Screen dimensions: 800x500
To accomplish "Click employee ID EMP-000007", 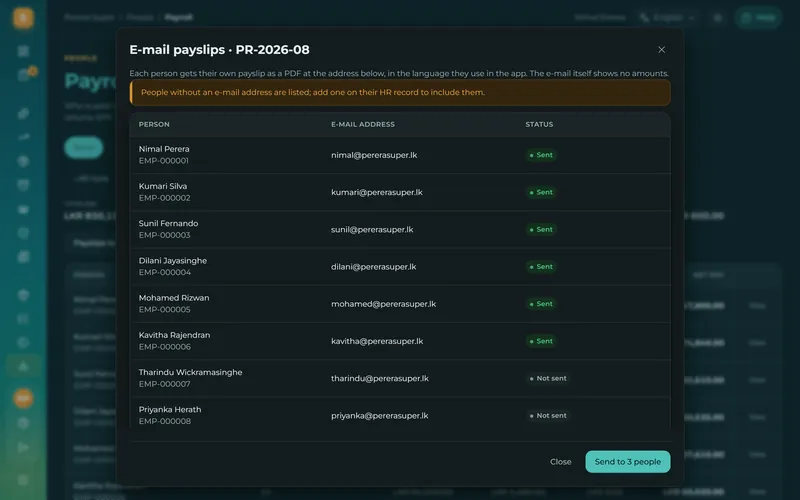I will click(x=164, y=384).
